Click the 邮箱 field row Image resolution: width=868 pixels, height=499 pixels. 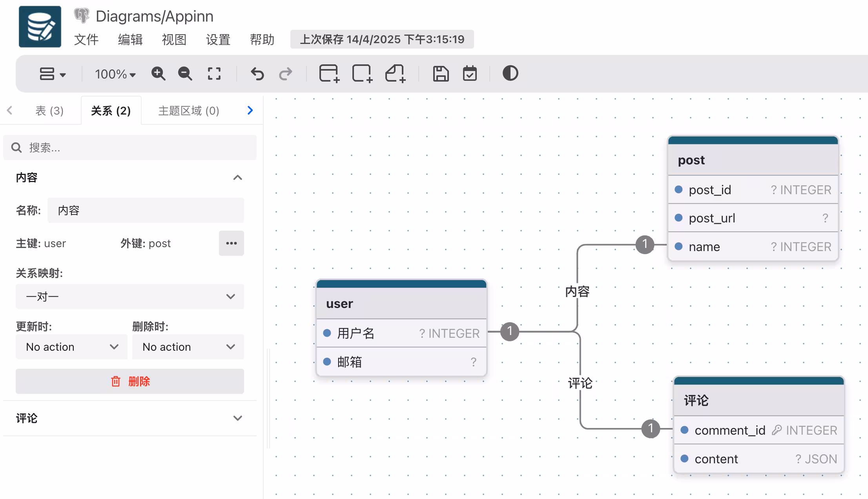[401, 362]
